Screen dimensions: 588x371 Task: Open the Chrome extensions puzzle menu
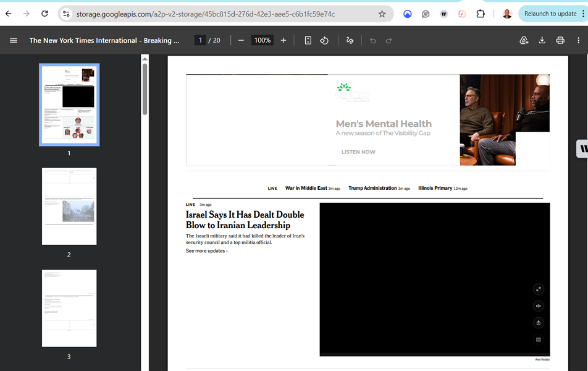coord(481,14)
